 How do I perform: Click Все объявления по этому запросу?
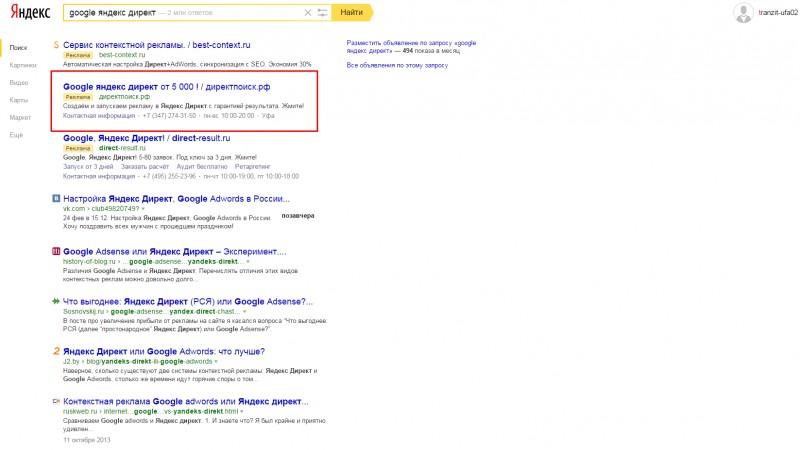(x=397, y=65)
